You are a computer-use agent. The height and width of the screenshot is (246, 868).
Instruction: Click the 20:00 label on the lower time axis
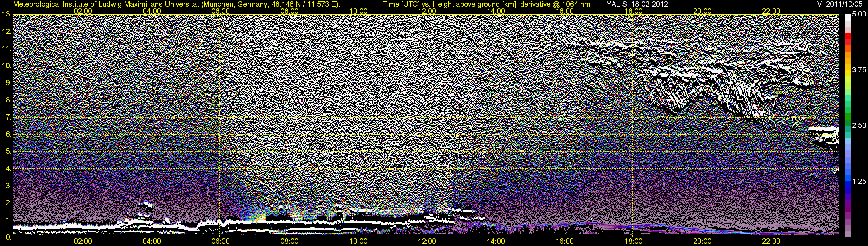pos(702,242)
